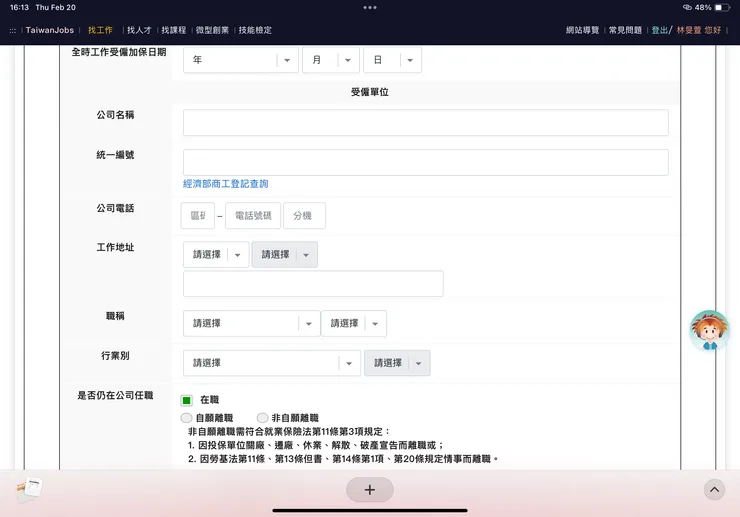The width and height of the screenshot is (740, 517).
Task: Click the 分機 extension field
Action: tap(304, 216)
